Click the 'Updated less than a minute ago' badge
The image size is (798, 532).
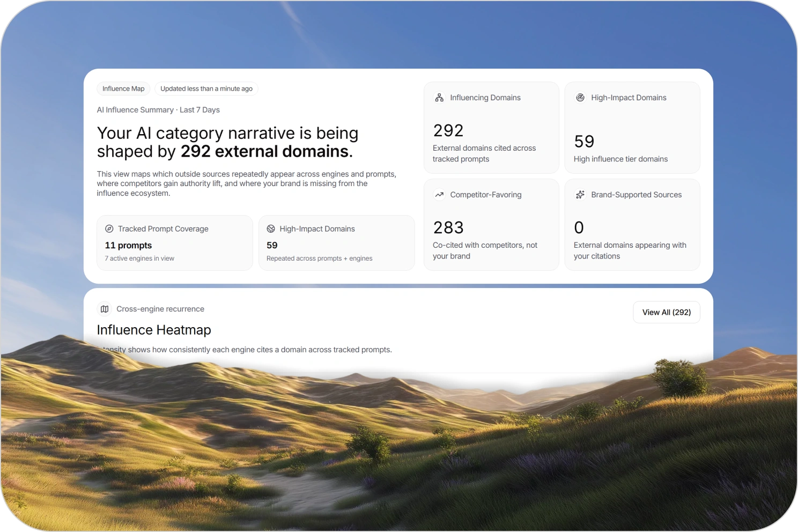206,88
